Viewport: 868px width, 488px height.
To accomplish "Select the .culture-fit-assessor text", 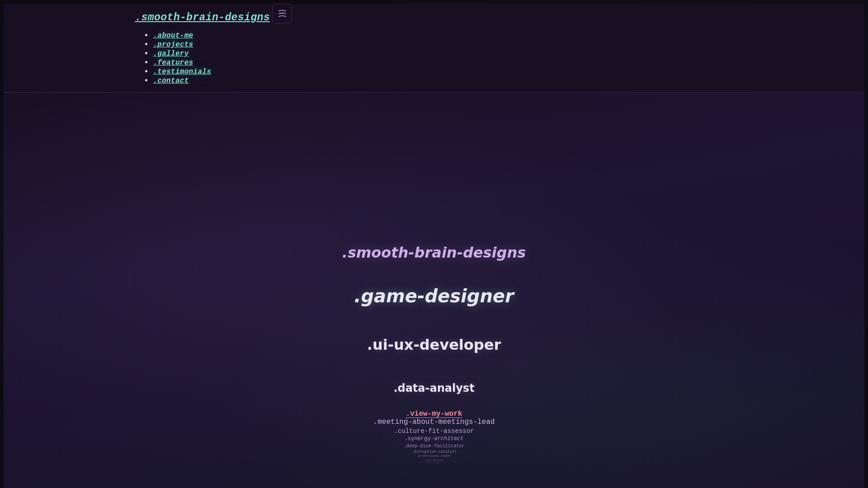I will coord(434,431).
